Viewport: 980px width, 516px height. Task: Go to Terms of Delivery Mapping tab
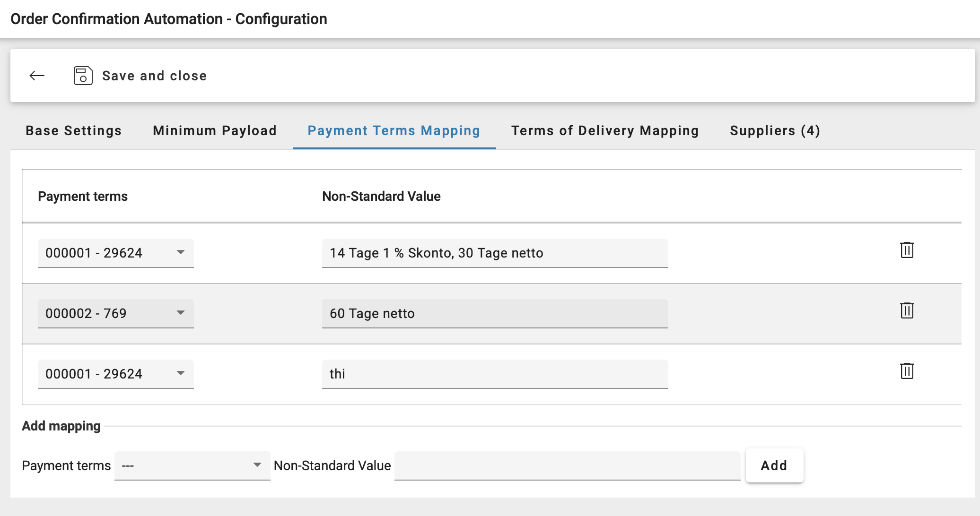pos(605,130)
